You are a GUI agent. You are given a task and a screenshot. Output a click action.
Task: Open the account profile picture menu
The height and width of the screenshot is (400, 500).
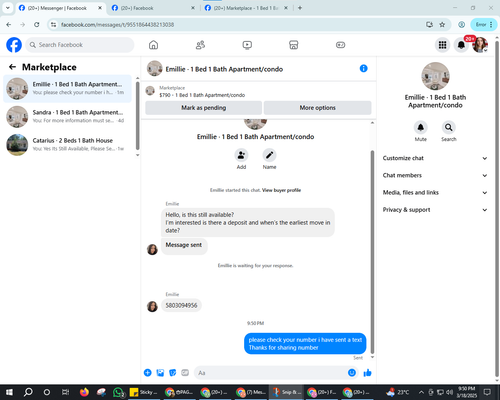[x=480, y=45]
